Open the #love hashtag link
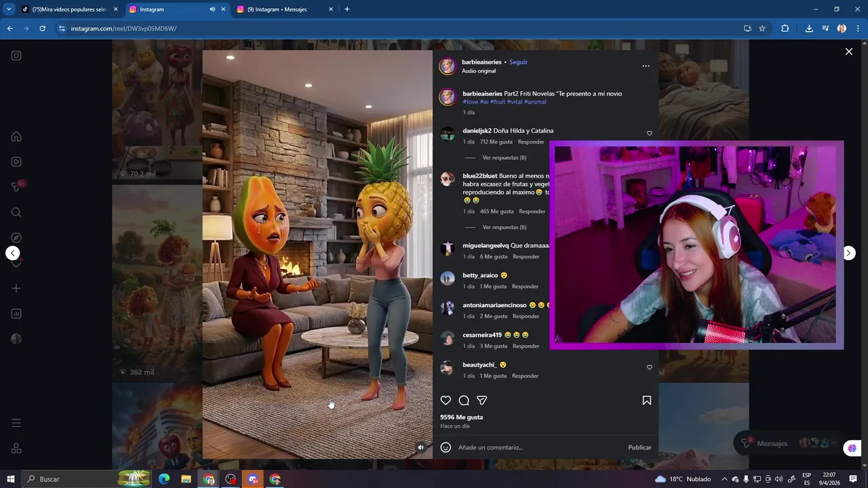This screenshot has height=488, width=868. [471, 102]
